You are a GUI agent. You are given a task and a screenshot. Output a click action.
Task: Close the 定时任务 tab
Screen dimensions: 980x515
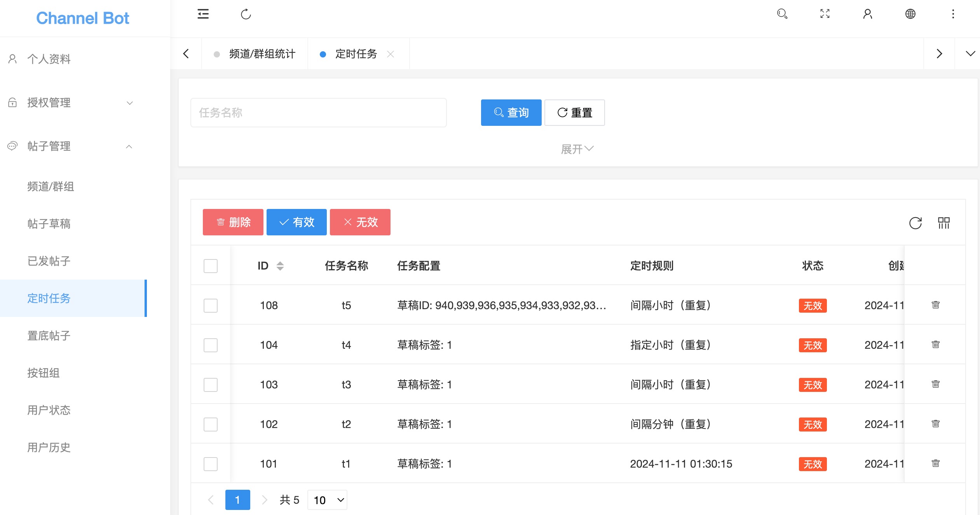(x=391, y=54)
